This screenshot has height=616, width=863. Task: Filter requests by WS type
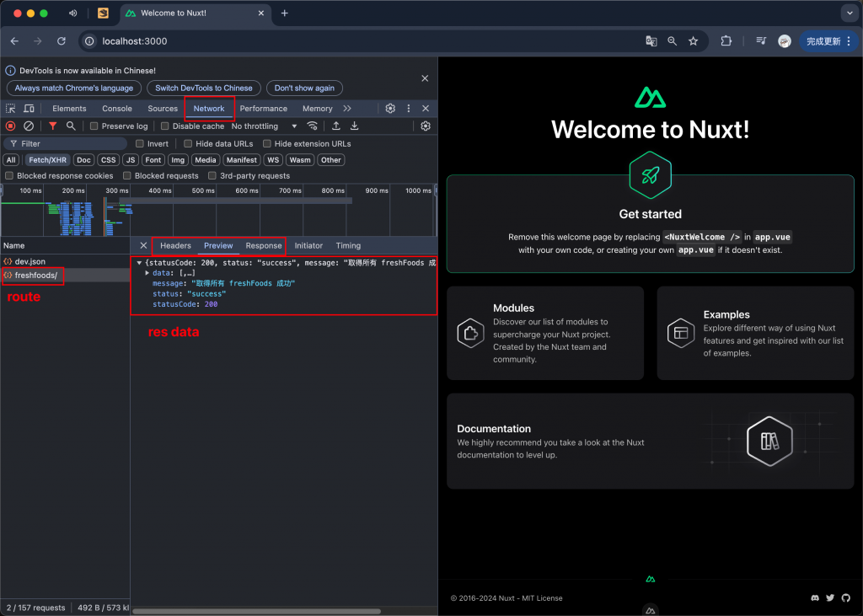click(x=273, y=160)
